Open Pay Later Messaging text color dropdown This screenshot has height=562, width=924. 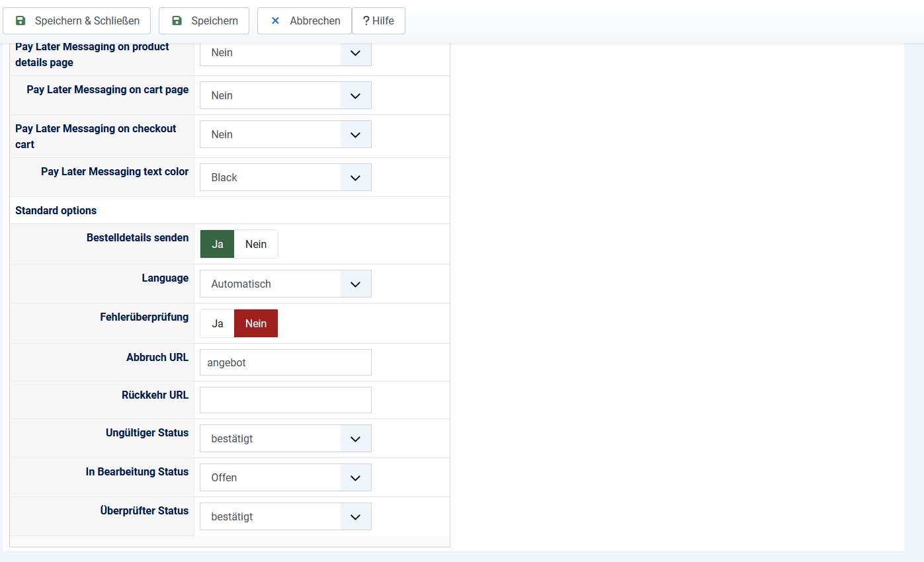tap(285, 177)
